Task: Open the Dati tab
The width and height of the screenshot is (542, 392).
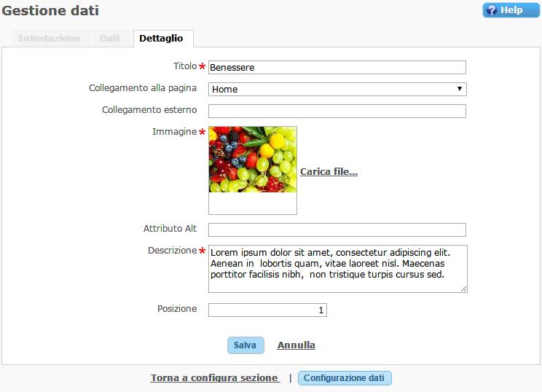Action: [109, 39]
